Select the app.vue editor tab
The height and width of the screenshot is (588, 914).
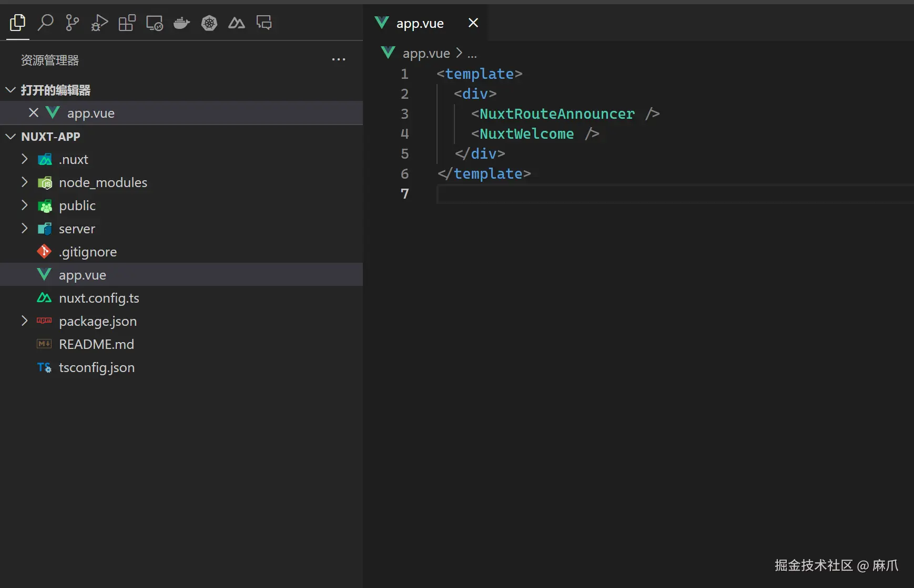[420, 23]
